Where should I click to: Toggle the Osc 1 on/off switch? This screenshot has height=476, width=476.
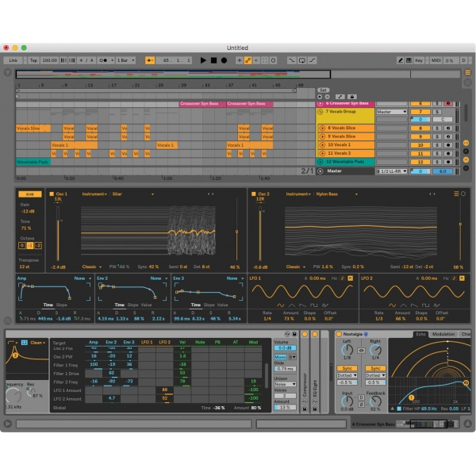(50, 194)
